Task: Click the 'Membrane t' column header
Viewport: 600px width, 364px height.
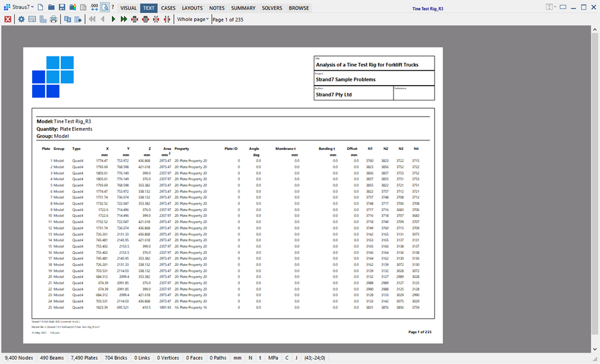Action: click(286, 149)
